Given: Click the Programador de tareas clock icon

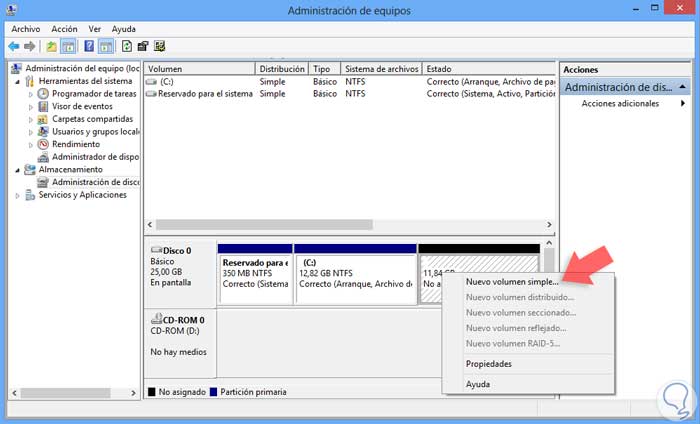Looking at the screenshot, I should [43, 94].
